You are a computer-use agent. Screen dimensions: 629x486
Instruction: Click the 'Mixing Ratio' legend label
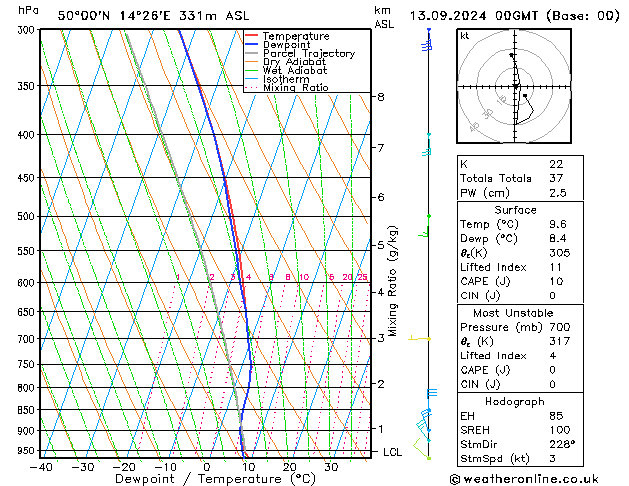296,87
